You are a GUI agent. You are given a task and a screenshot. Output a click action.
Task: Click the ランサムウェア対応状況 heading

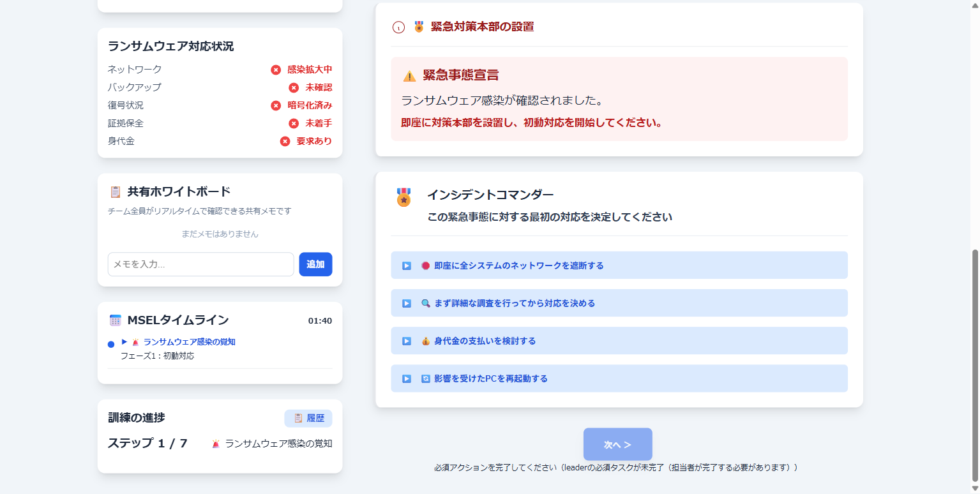coord(170,47)
